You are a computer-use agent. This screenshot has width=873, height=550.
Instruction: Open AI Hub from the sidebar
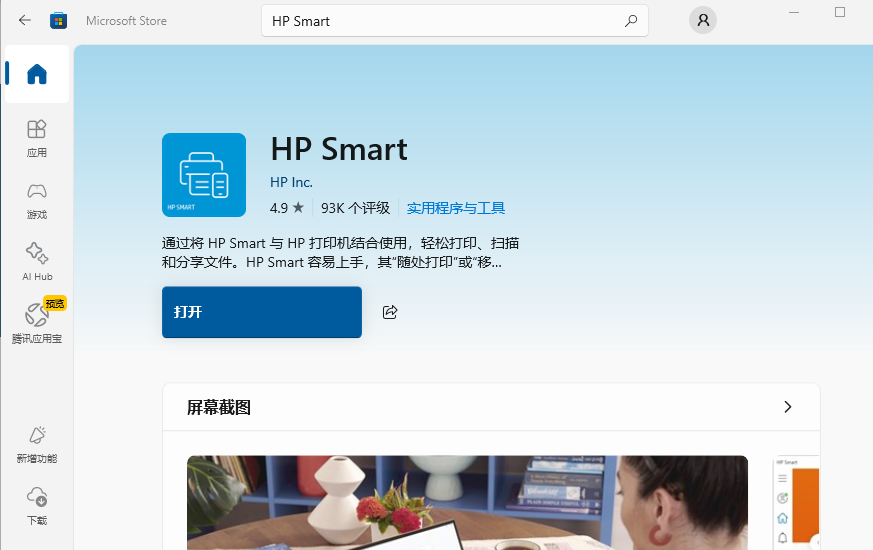pyautogui.click(x=37, y=262)
